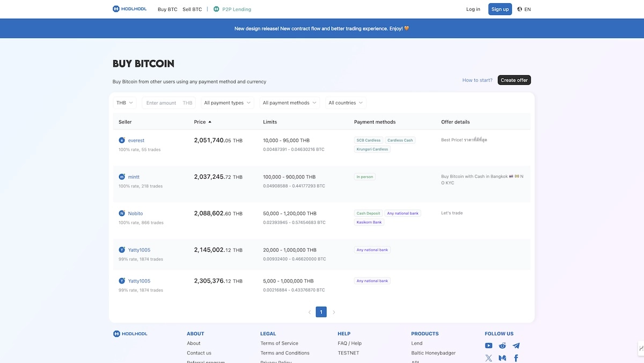The image size is (644, 363).
Task: Open the Telegram social link icon
Action: coord(516,346)
